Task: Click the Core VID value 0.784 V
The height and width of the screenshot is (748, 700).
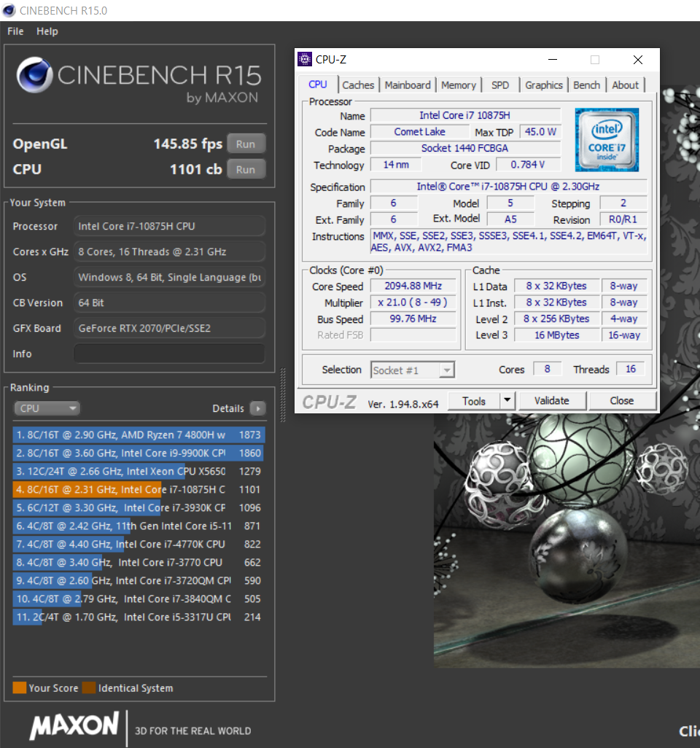Action: coord(528,165)
